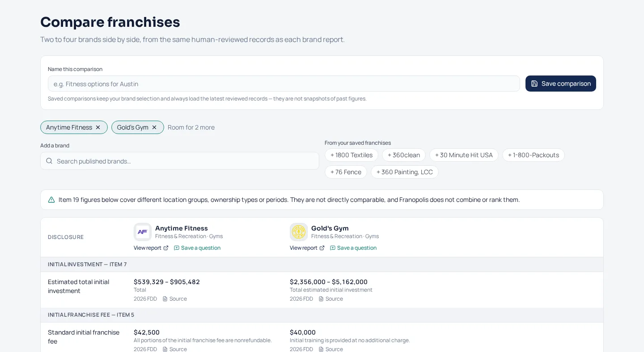Image resolution: width=644 pixels, height=352 pixels.
Task: Click the warning triangle icon in notice
Action: 51,200
